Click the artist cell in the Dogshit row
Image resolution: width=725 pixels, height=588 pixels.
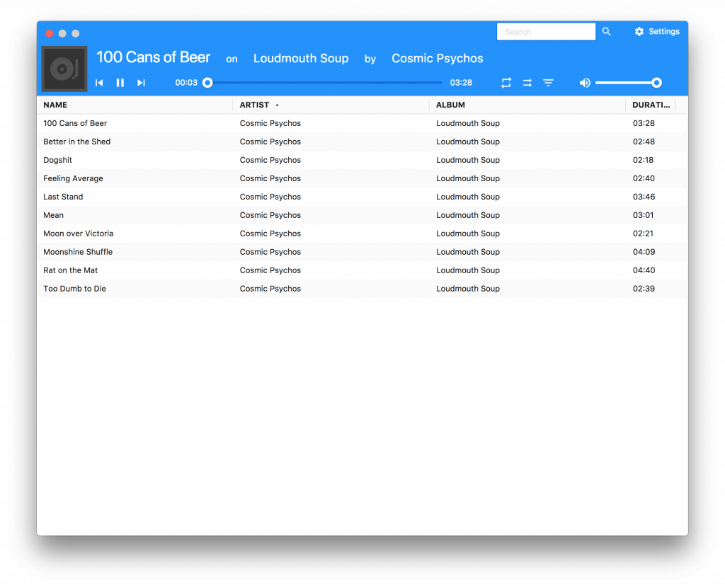pyautogui.click(x=270, y=161)
